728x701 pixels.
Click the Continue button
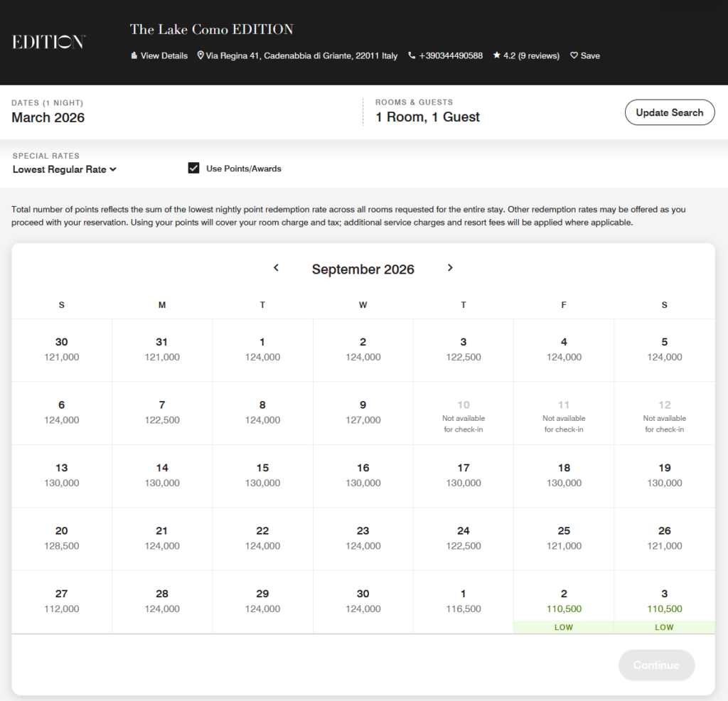tap(655, 665)
